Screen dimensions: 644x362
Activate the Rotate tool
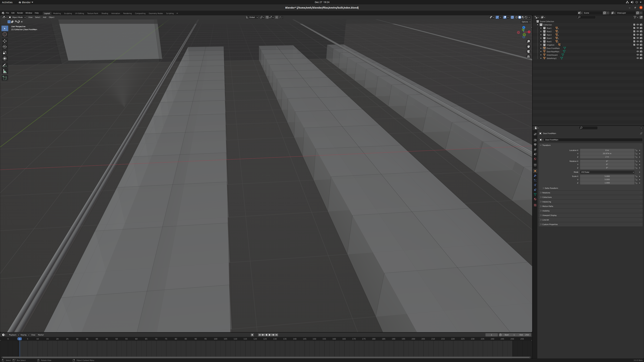(5, 47)
